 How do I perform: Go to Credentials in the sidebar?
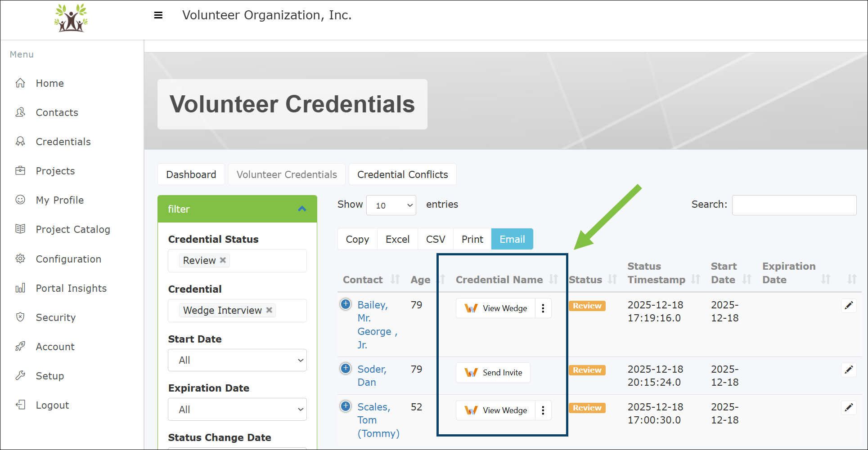(x=63, y=142)
